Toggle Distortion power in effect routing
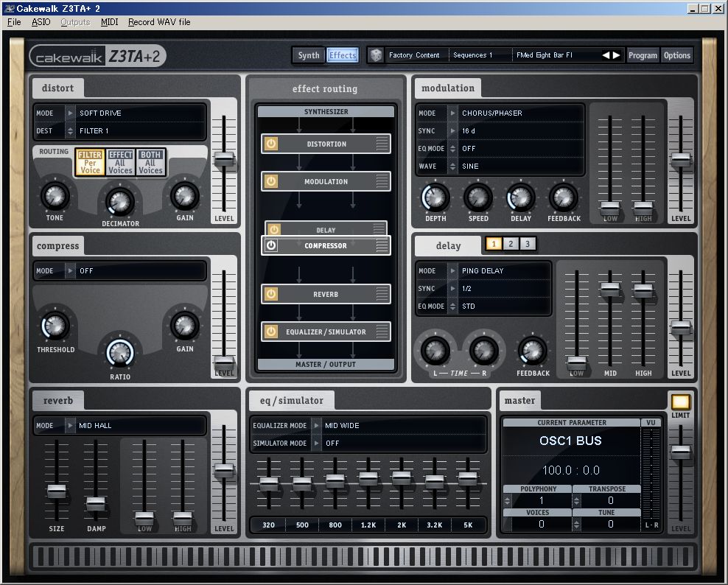The image size is (728, 585). coord(271,144)
